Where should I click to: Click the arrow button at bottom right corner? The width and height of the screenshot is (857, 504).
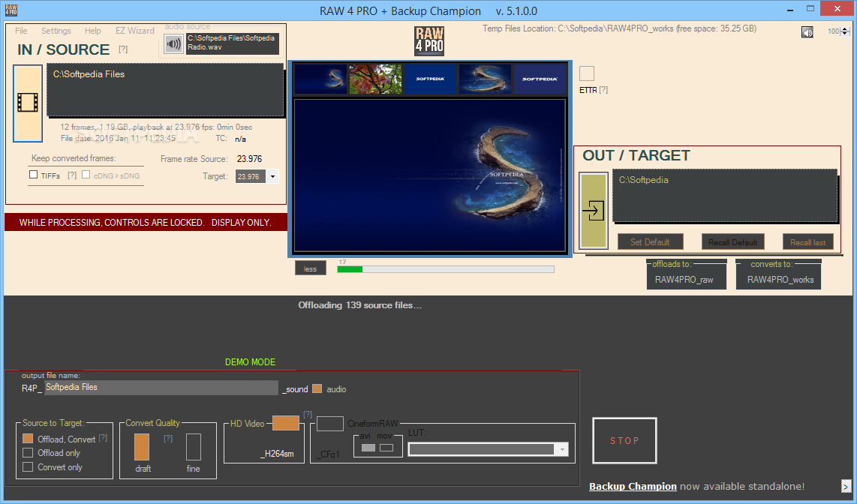[846, 486]
